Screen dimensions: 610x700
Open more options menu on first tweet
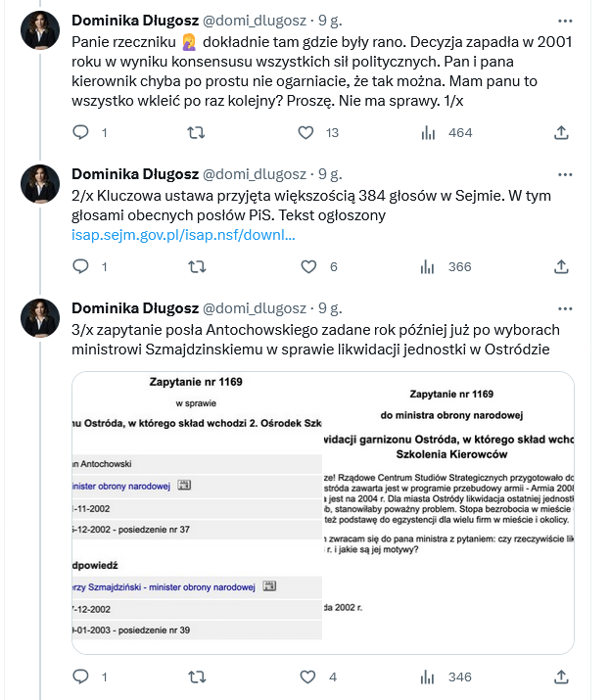coord(565,21)
